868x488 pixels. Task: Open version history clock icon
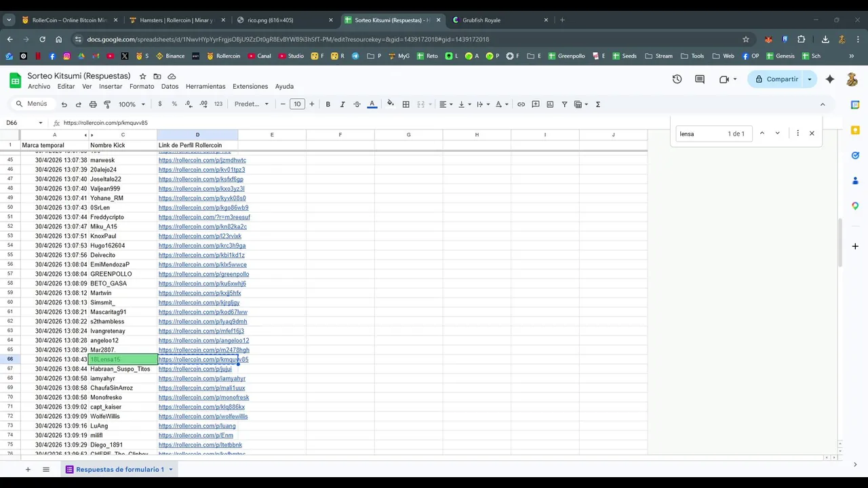tap(677, 79)
